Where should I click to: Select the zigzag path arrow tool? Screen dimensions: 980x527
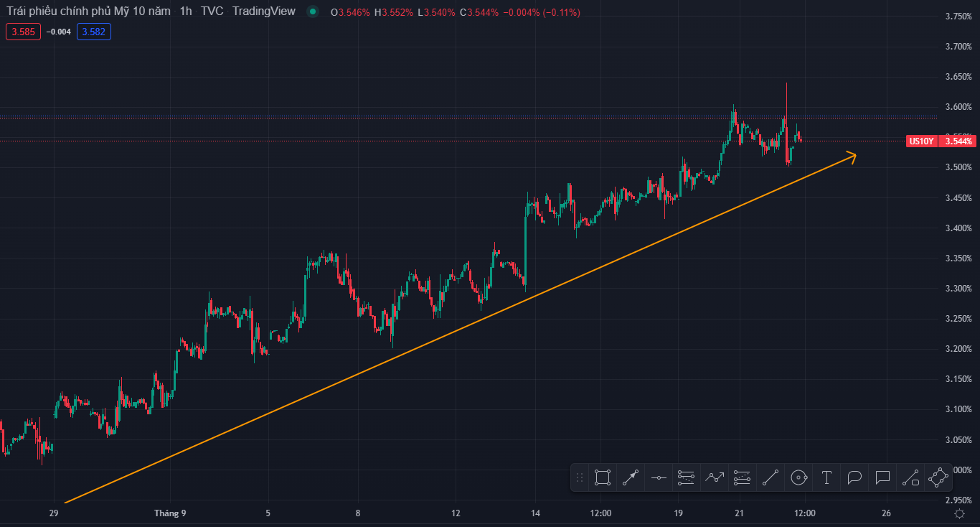coord(715,477)
